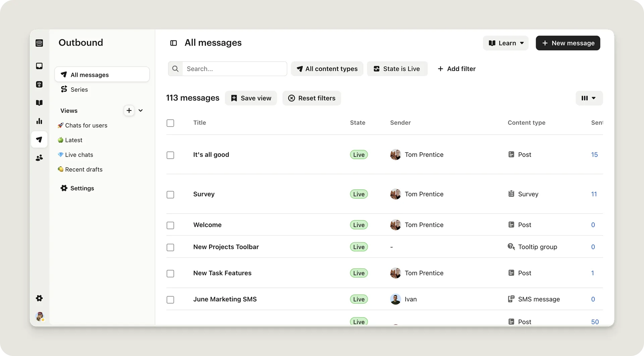Click the Search messages input field

point(234,69)
